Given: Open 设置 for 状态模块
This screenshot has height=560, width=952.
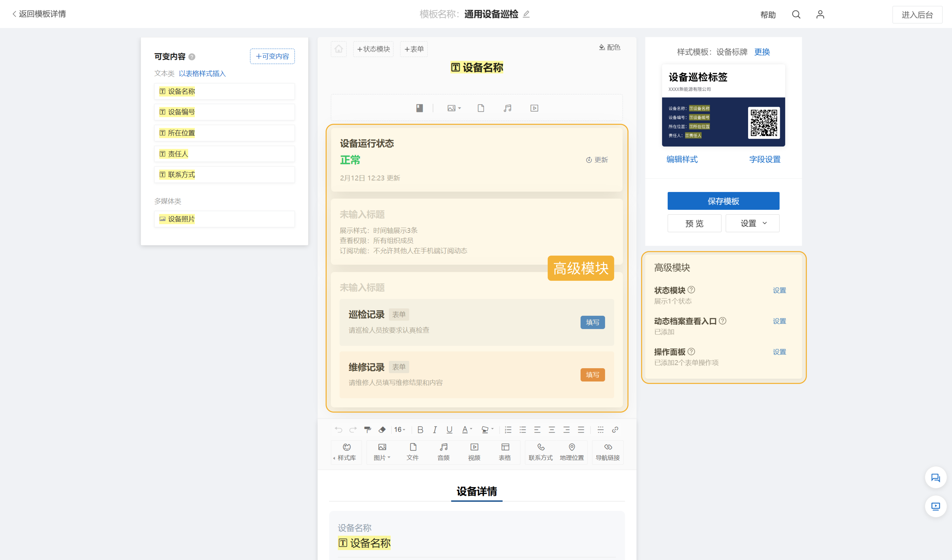Looking at the screenshot, I should pos(779,290).
